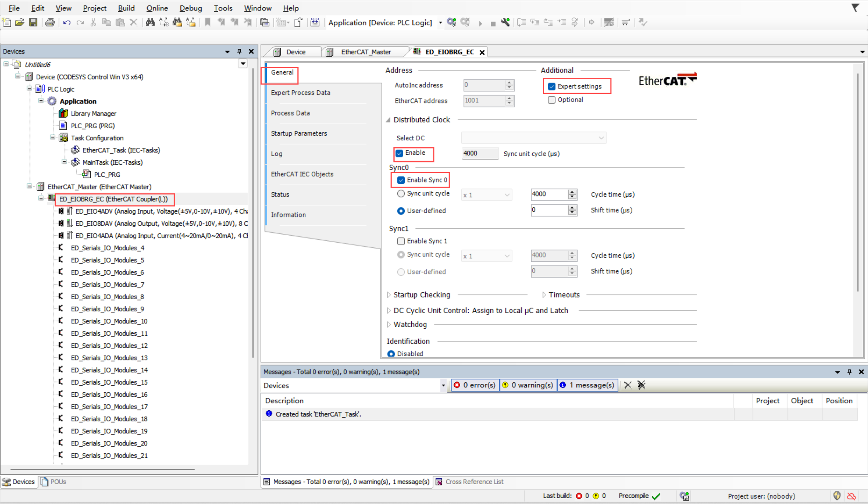Click the Find binoculars icon
This screenshot has height=504, width=868.
[x=150, y=22]
